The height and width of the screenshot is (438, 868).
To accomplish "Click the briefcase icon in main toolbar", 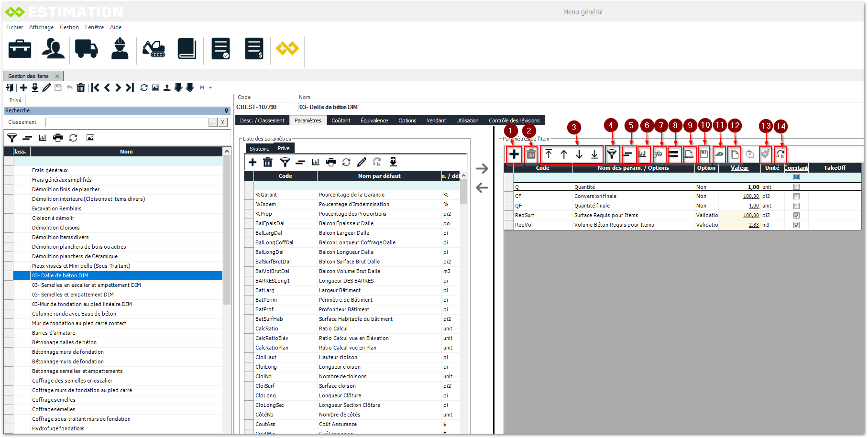I will pos(20,49).
